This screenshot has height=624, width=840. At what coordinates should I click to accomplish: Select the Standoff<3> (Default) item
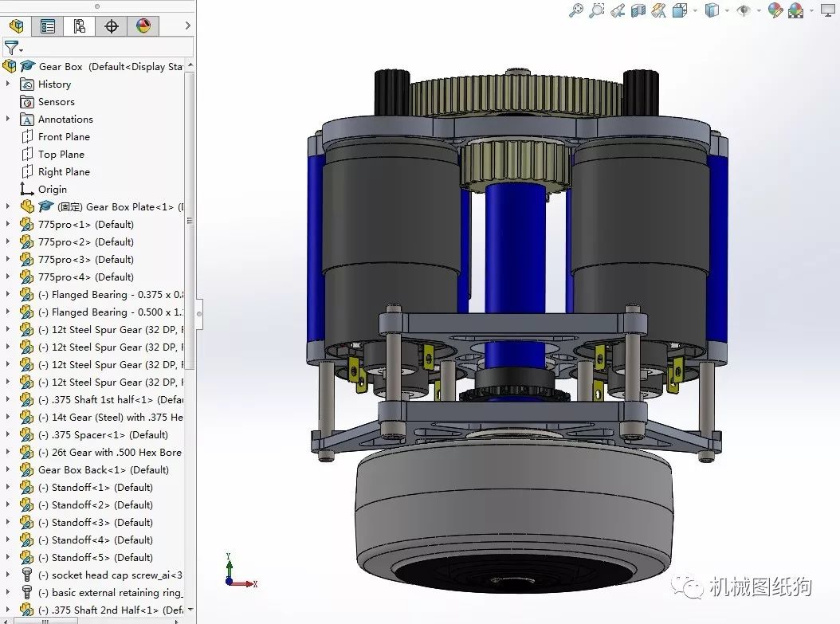(96, 523)
